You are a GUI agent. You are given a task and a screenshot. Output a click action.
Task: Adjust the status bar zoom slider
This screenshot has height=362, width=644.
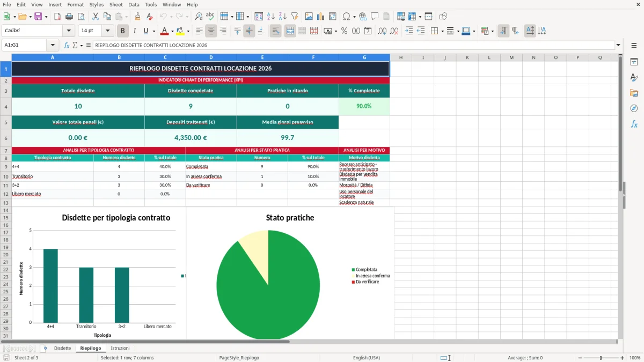point(600,358)
